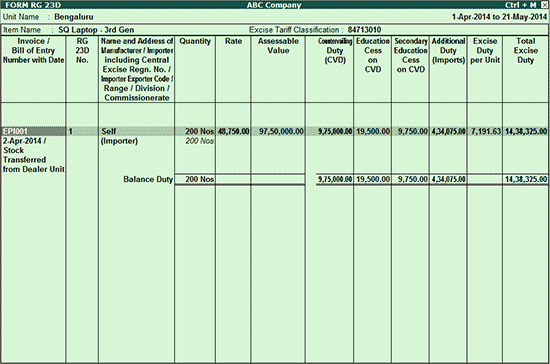Close the Form RG 23D window

coord(544,5)
